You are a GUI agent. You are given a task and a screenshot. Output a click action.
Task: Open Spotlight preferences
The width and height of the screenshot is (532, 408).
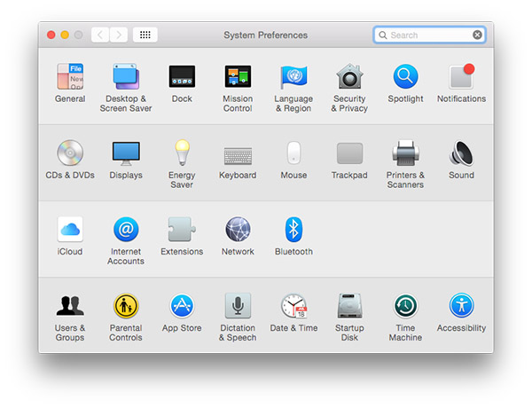coord(405,78)
